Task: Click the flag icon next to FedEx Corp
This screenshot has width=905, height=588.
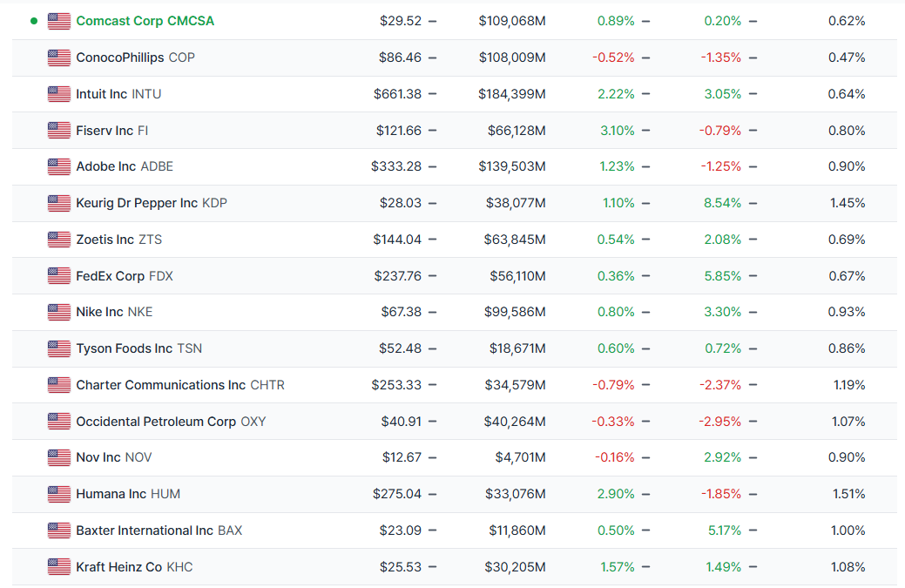Action: click(59, 276)
